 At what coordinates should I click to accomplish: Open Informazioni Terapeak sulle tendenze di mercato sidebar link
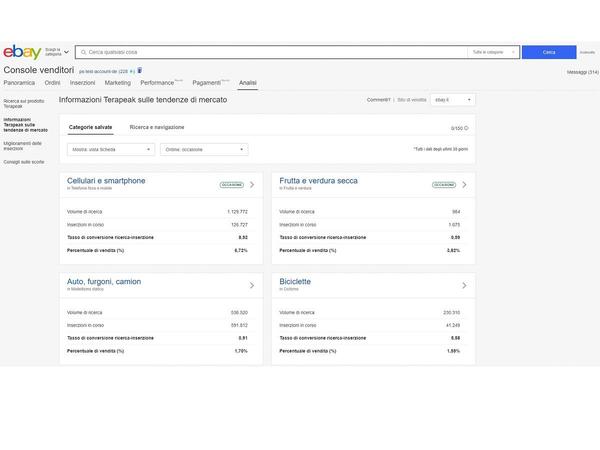coord(26,125)
